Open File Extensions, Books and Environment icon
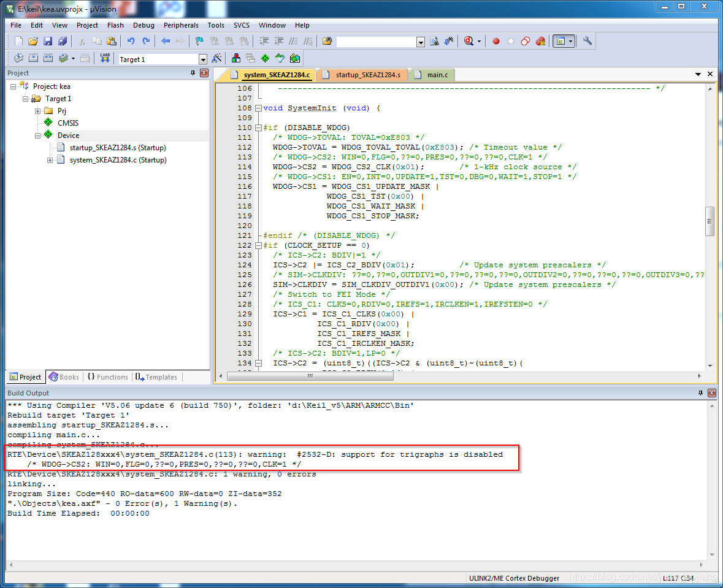The image size is (723, 588). 235,58
